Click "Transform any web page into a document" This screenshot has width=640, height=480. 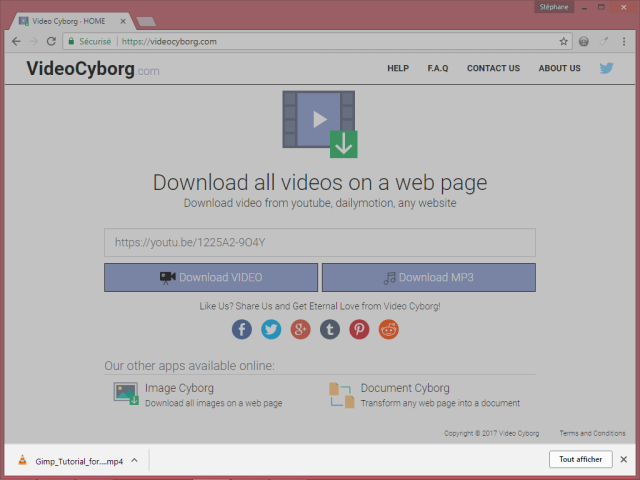click(440, 403)
